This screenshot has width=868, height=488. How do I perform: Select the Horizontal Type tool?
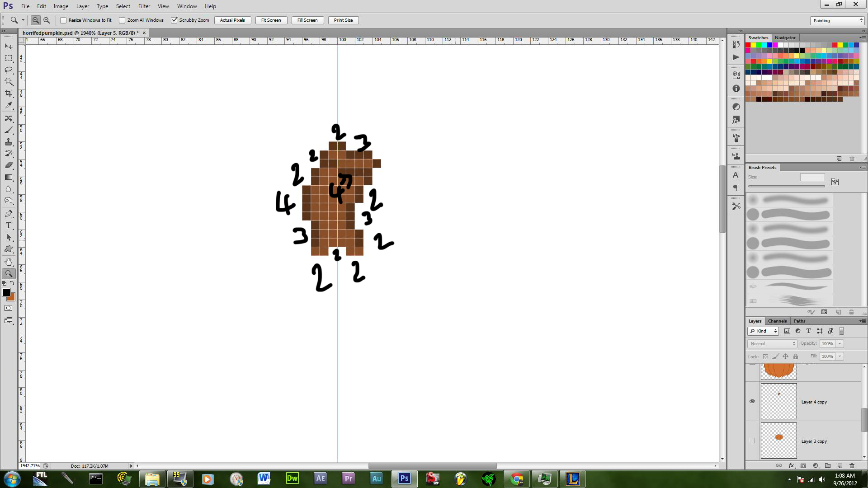(x=9, y=225)
